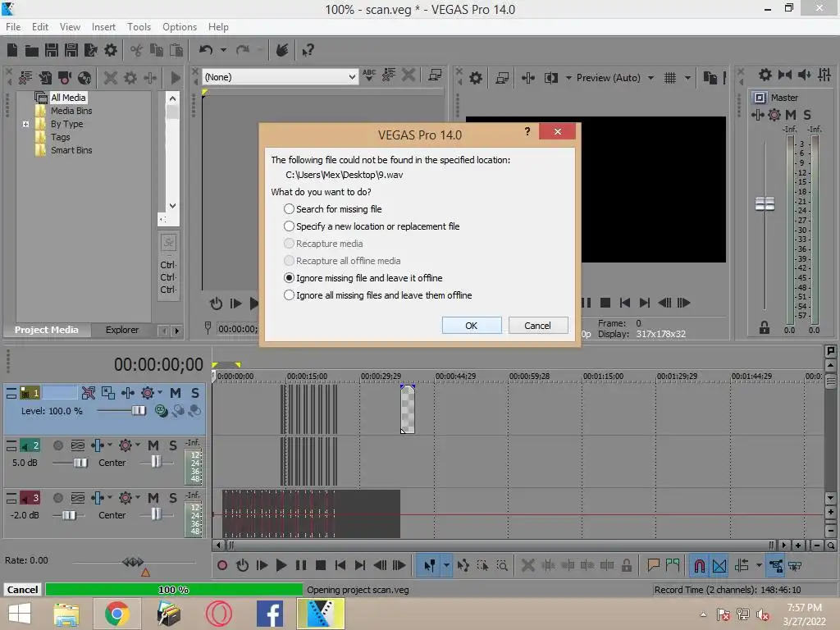Click OK in the VEGAS Pro dialog
Viewport: 840px width, 630px height.
(x=472, y=325)
